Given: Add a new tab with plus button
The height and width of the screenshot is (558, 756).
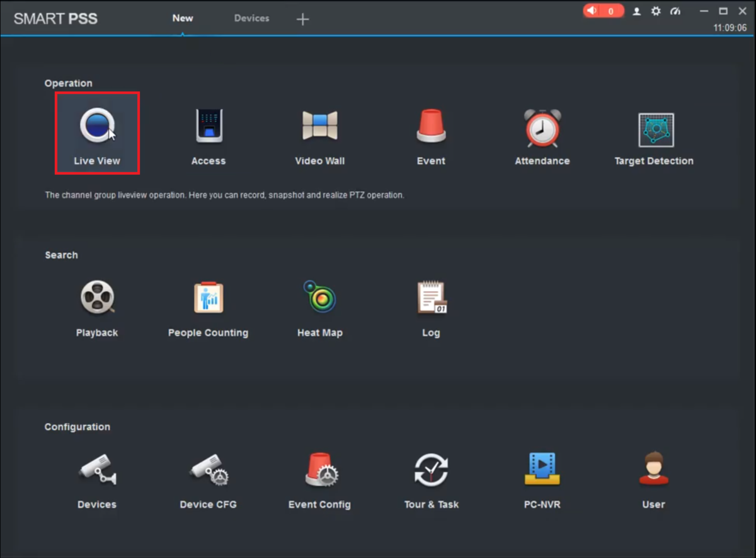Looking at the screenshot, I should point(303,19).
